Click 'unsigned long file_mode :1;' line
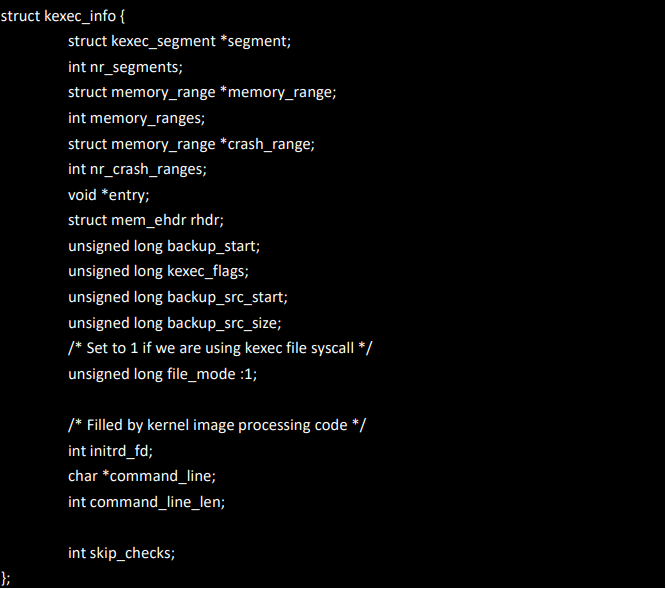The image size is (666, 589). click(x=163, y=374)
